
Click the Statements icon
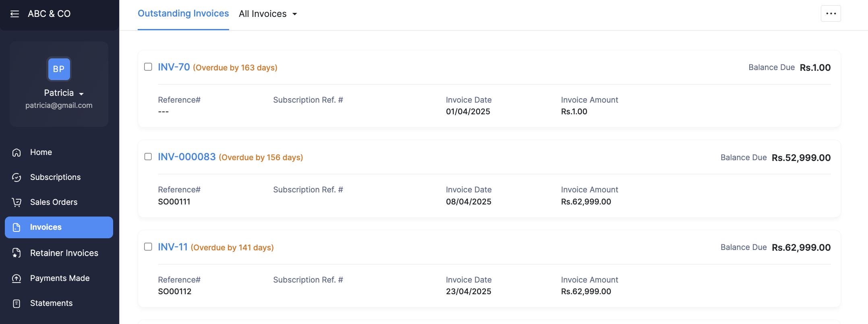point(17,303)
